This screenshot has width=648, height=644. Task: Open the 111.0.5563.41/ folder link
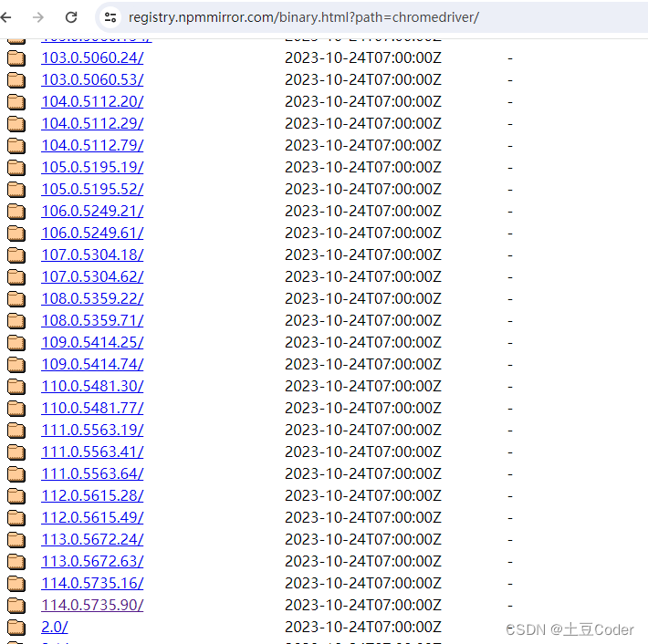click(92, 452)
